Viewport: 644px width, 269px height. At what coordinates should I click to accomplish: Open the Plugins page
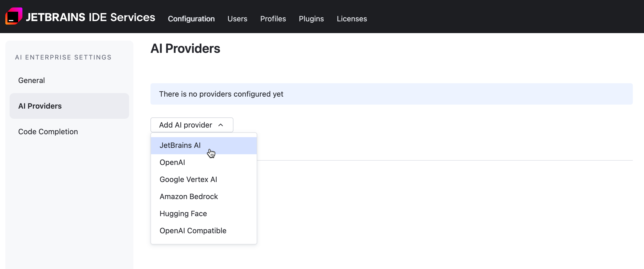click(x=311, y=19)
